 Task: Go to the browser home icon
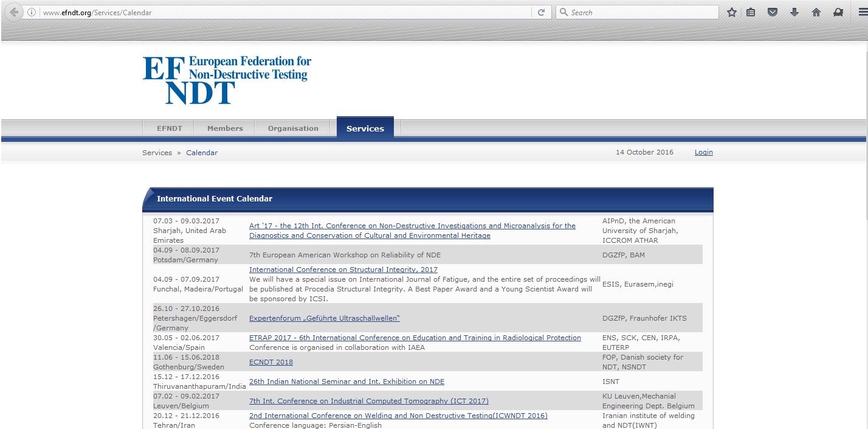(816, 12)
